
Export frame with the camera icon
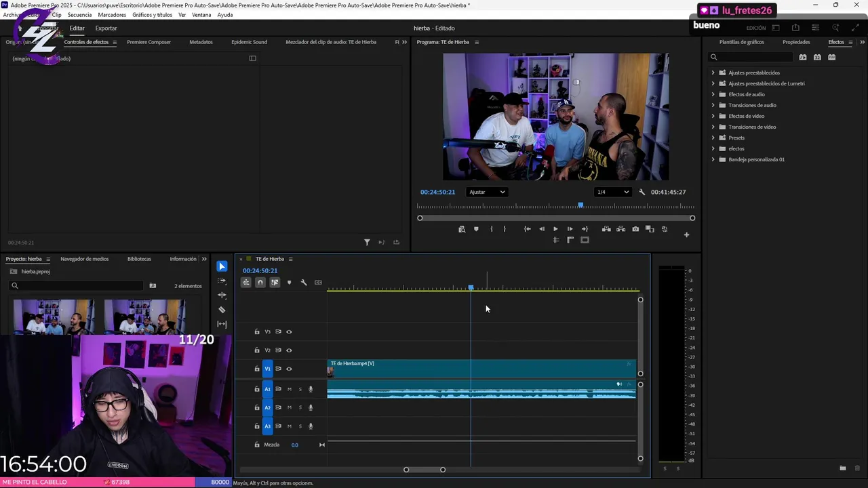coord(635,229)
